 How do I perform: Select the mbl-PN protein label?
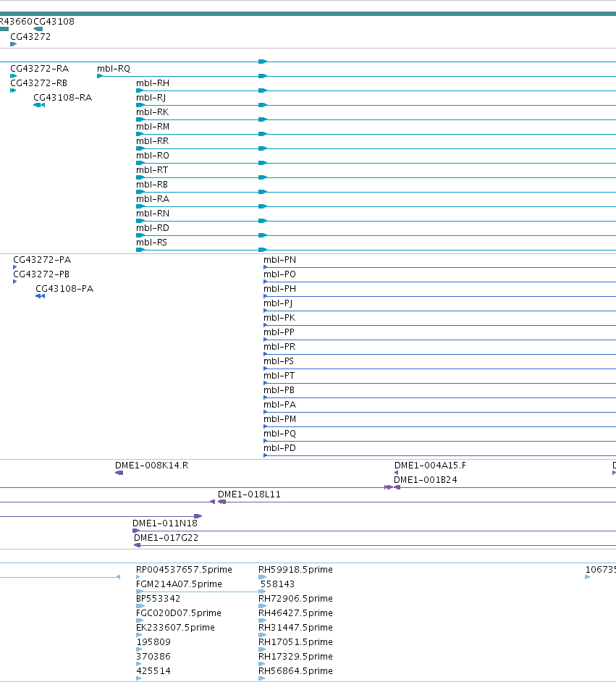[279, 260]
